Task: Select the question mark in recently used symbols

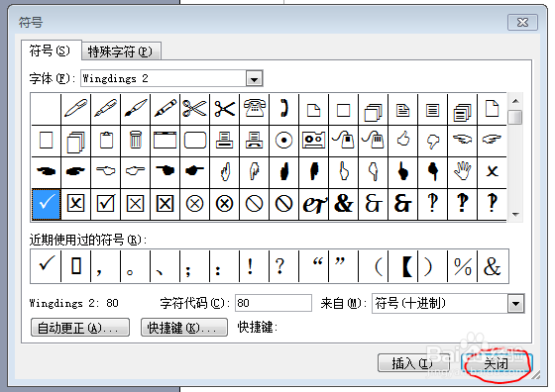Action: (283, 266)
